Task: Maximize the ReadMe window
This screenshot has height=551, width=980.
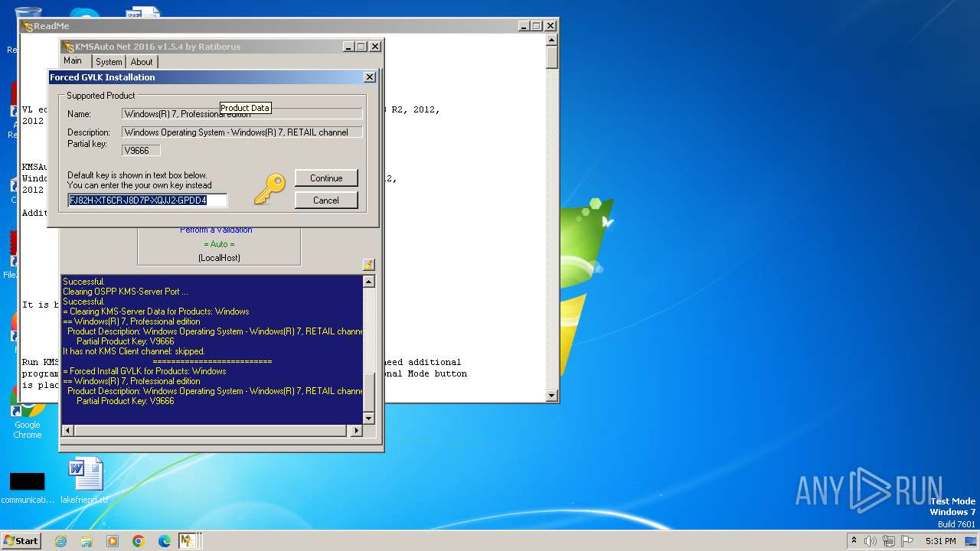Action: 536,26
